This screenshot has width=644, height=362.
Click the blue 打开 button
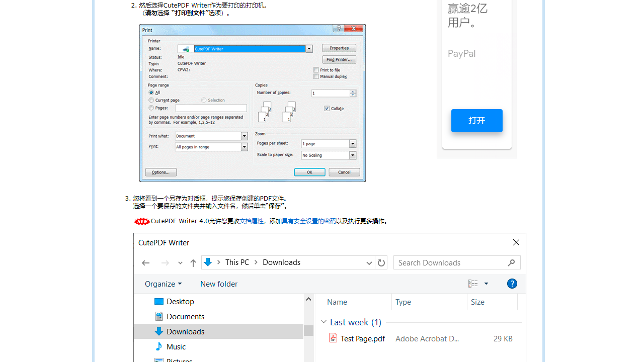[476, 121]
